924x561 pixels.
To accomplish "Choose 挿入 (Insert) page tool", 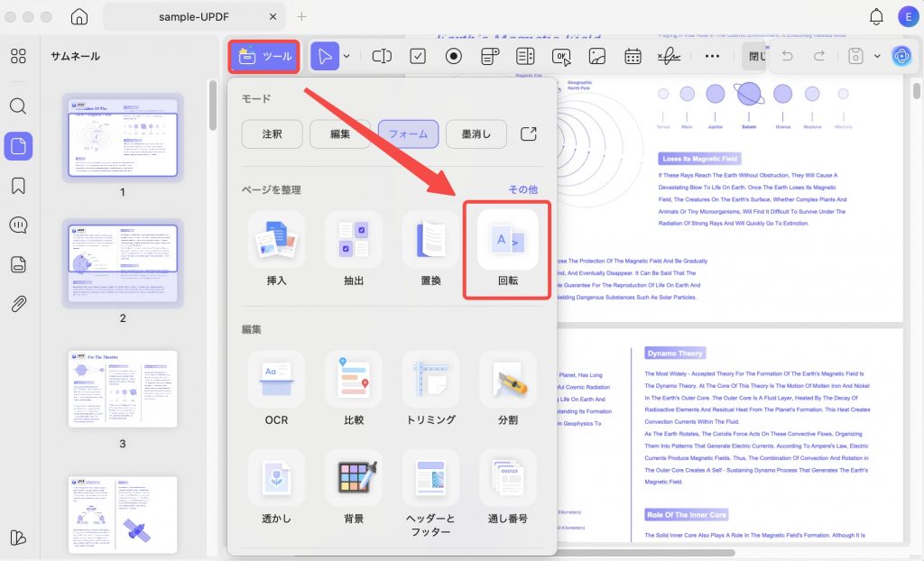I will [x=276, y=250].
